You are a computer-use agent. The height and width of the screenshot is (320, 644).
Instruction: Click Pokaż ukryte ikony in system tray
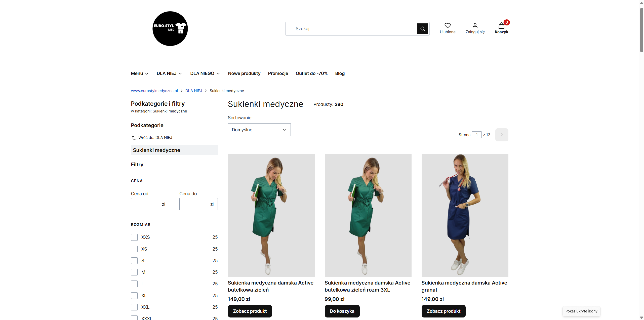[x=581, y=311]
